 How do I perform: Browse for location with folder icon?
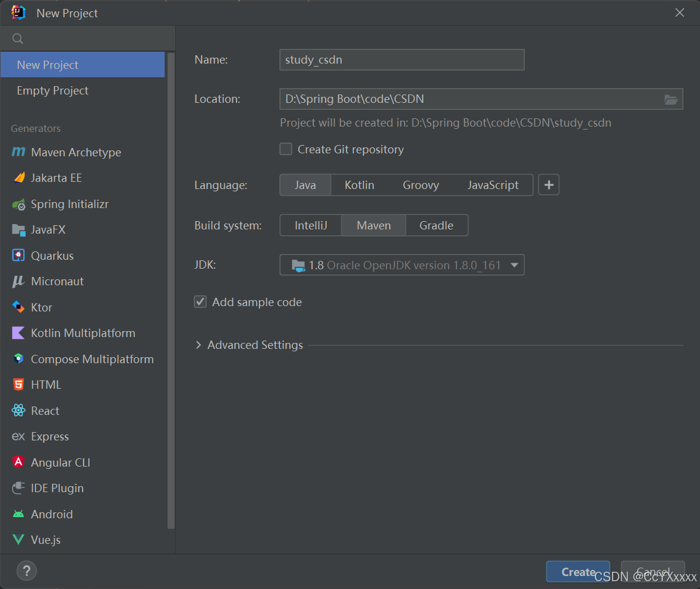670,99
